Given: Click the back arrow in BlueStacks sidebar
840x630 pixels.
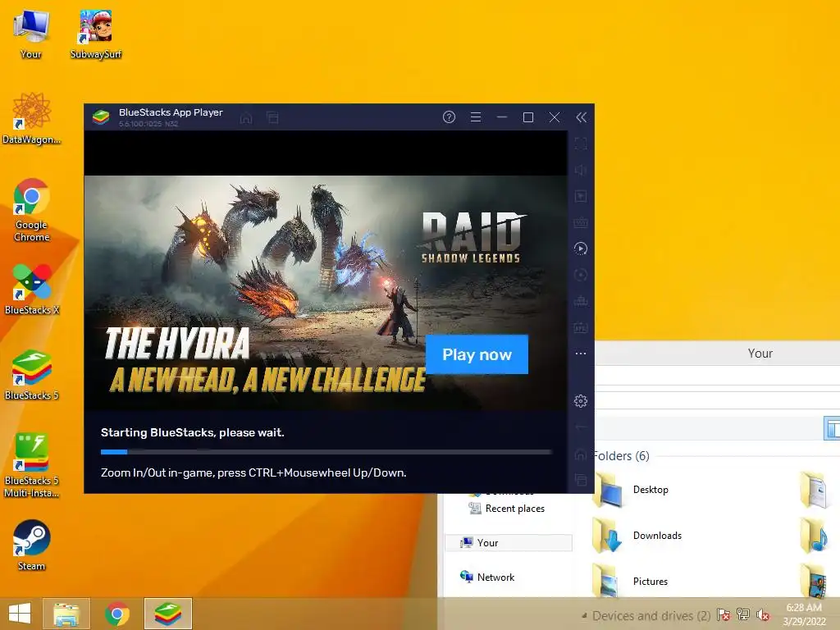Looking at the screenshot, I should (581, 427).
